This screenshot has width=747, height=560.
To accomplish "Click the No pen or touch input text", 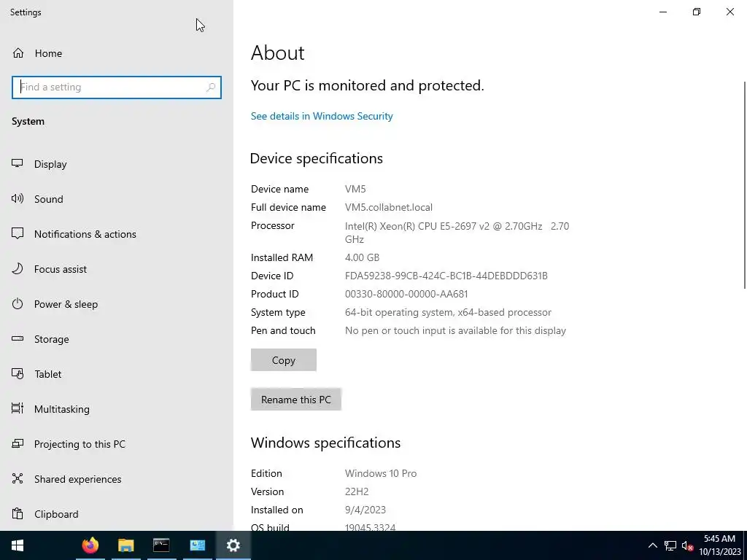I will click(x=455, y=330).
